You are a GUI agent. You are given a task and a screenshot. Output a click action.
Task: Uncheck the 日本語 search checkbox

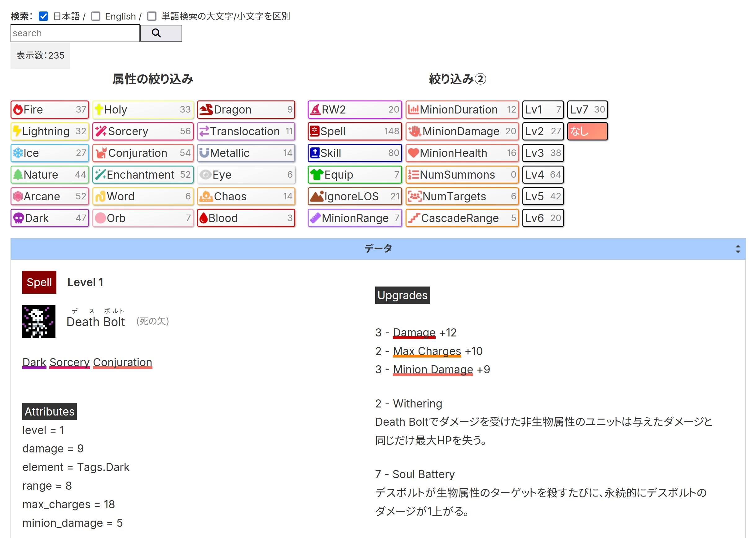tap(43, 16)
